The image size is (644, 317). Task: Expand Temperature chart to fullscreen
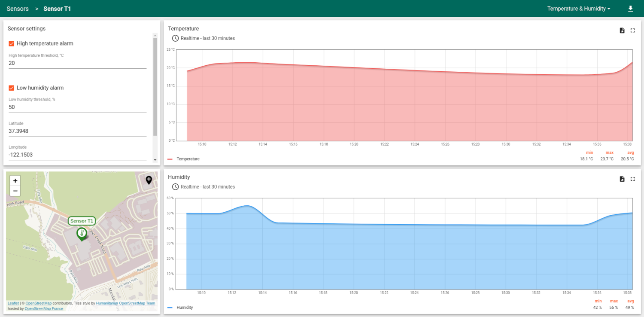click(x=632, y=30)
